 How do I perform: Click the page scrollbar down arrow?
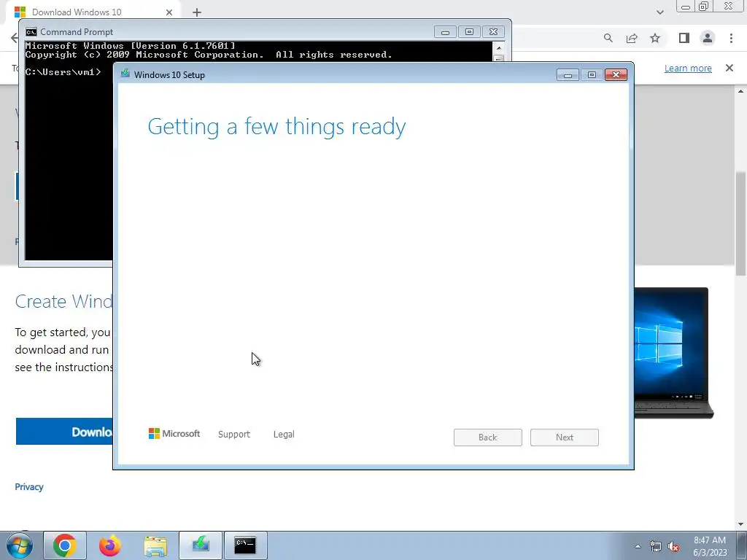tap(740, 524)
